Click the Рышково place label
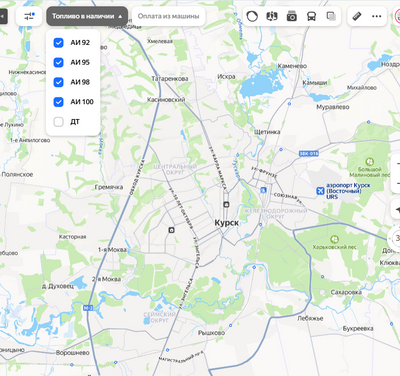 coord(211,333)
